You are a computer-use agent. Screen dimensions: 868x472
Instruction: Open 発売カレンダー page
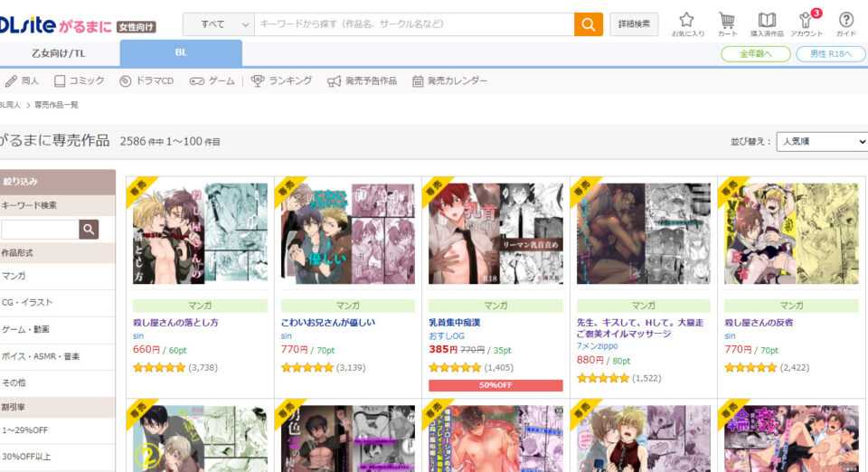(449, 80)
